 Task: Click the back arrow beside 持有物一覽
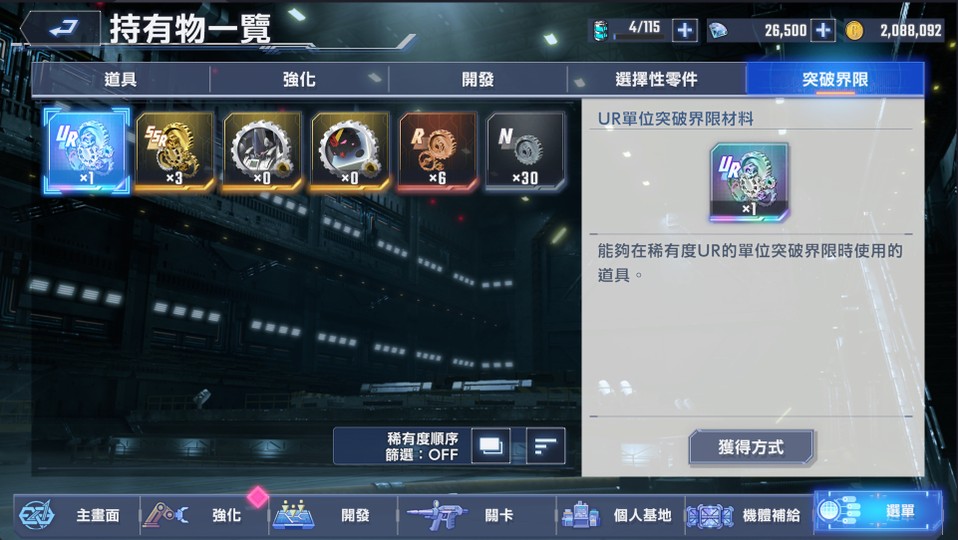[61, 27]
